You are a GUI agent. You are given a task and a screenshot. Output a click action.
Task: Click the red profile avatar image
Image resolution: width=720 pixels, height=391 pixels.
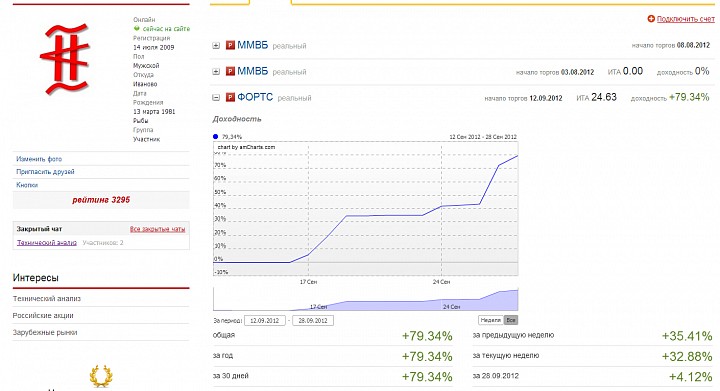coord(65,59)
